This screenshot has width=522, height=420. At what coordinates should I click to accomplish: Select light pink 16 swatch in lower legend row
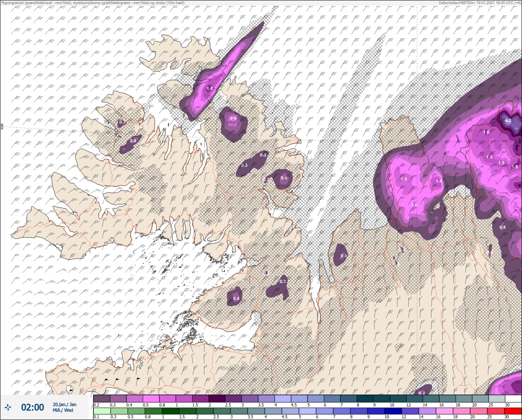(445, 410)
